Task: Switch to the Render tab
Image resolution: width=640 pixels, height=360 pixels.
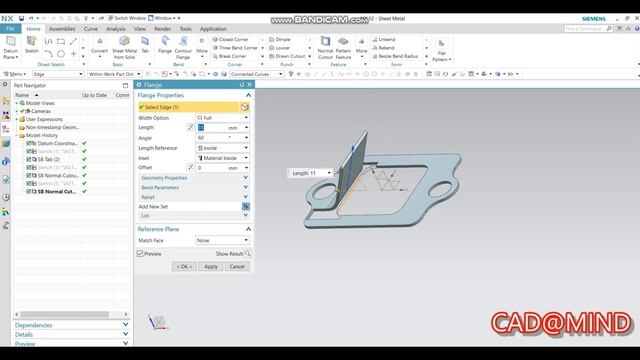Action: click(x=162, y=29)
